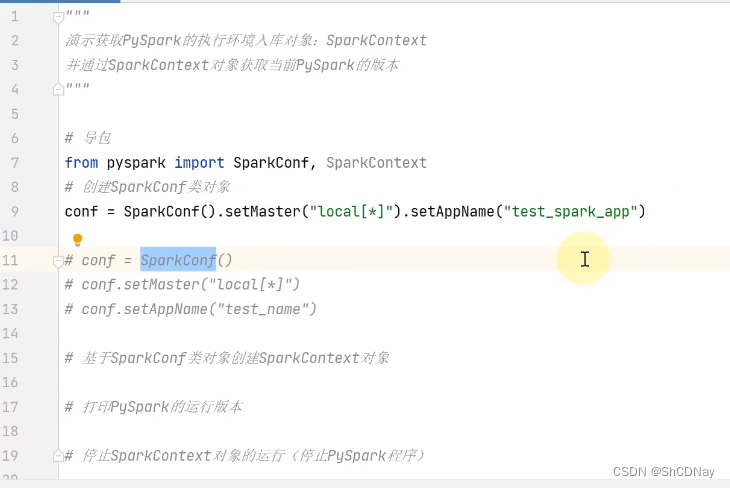
Task: Click the commented conf.setMaster line 12
Action: pos(182,284)
